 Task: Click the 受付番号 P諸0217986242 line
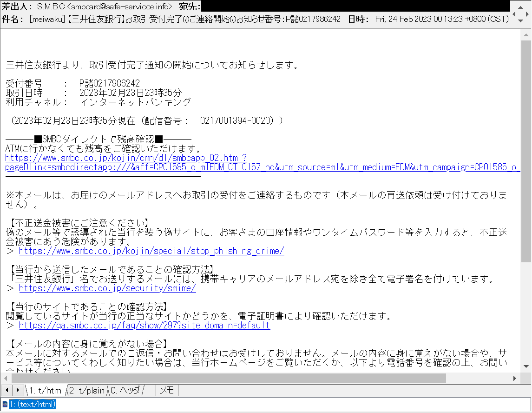[x=72, y=83]
